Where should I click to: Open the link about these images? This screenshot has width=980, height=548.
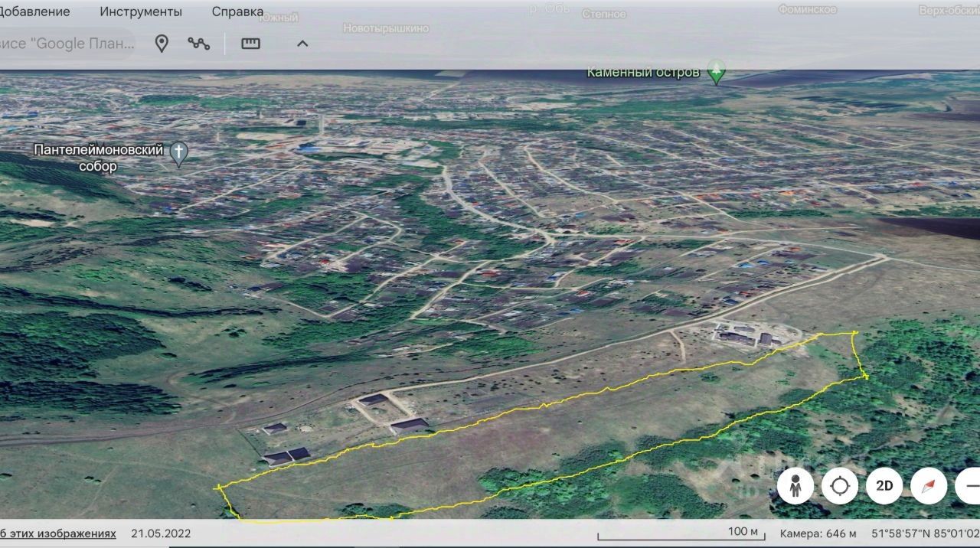click(x=58, y=533)
